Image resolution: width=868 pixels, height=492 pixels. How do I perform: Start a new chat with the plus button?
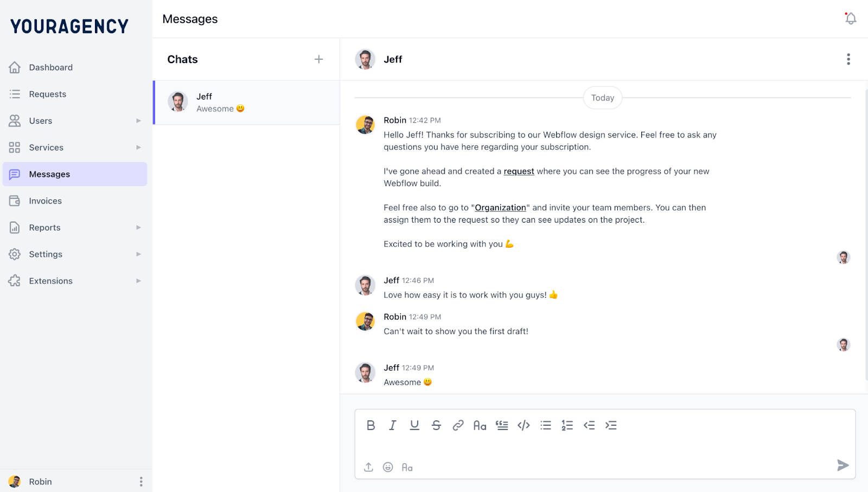[319, 59]
